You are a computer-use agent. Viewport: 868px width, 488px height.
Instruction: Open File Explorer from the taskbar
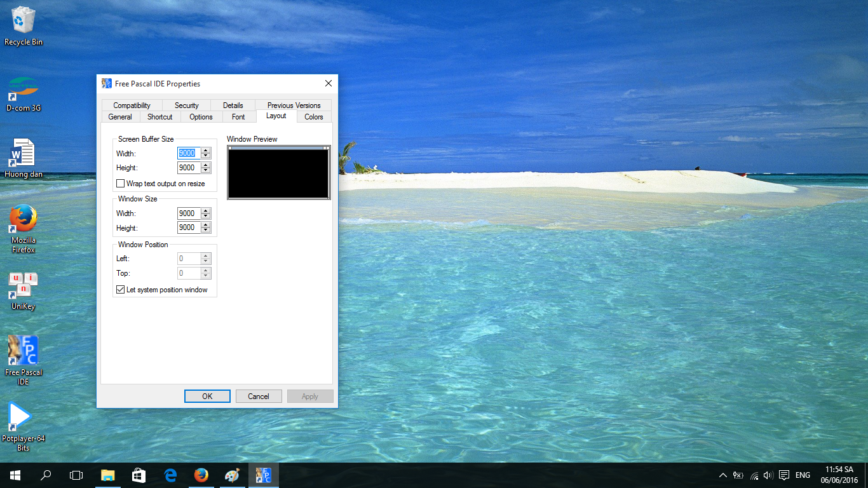108,475
